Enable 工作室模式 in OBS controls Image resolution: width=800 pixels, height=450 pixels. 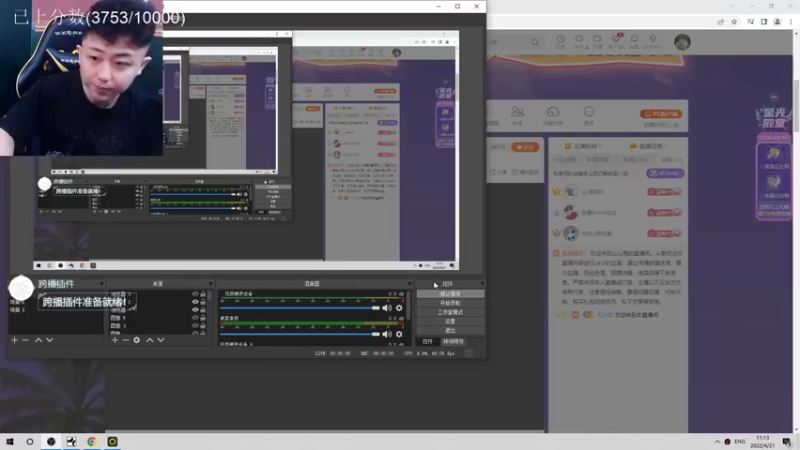pyautogui.click(x=450, y=312)
